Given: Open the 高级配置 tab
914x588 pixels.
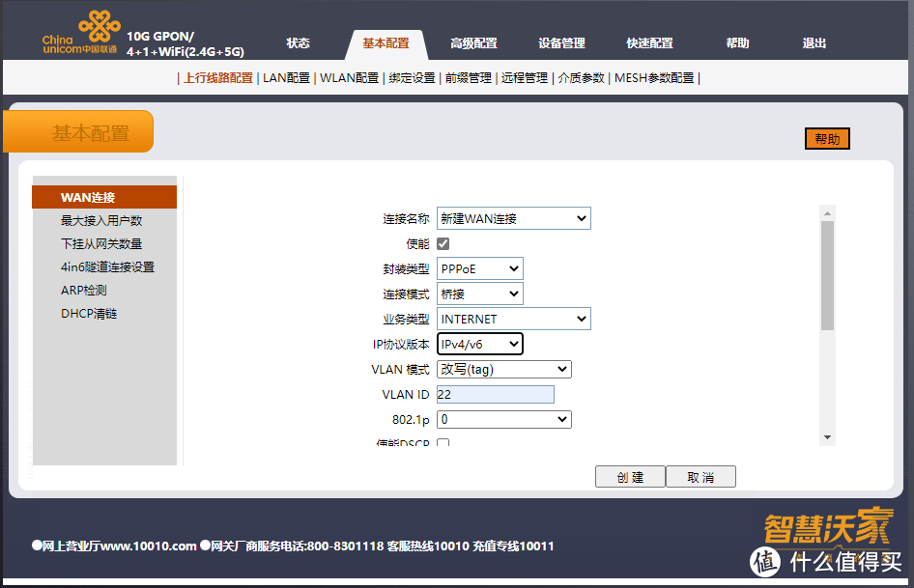Looking at the screenshot, I should [473, 43].
